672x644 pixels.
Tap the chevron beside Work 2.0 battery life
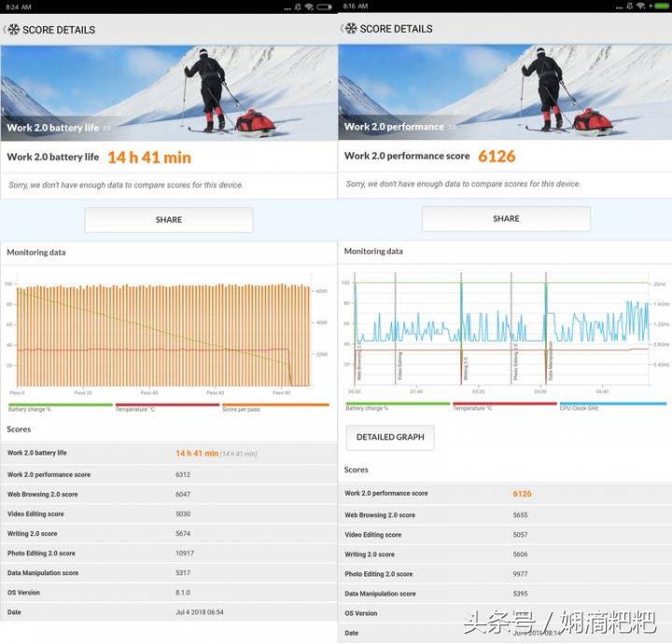coord(106,128)
